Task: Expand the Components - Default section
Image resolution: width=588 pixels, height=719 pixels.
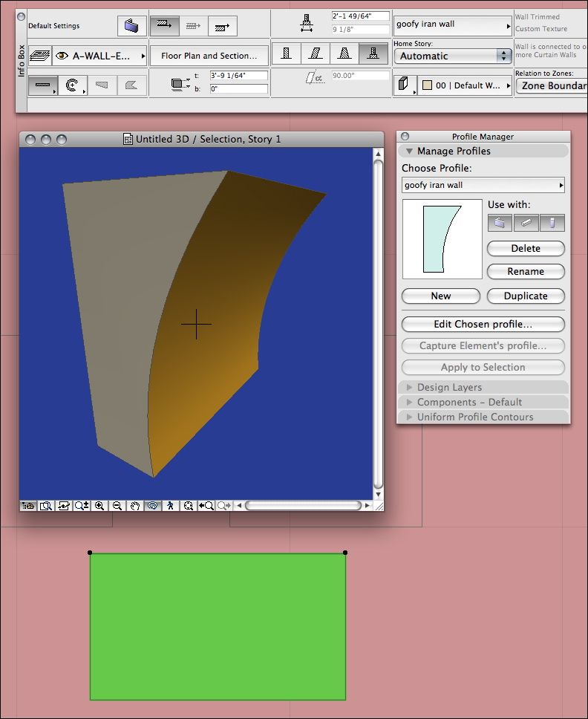Action: point(468,402)
